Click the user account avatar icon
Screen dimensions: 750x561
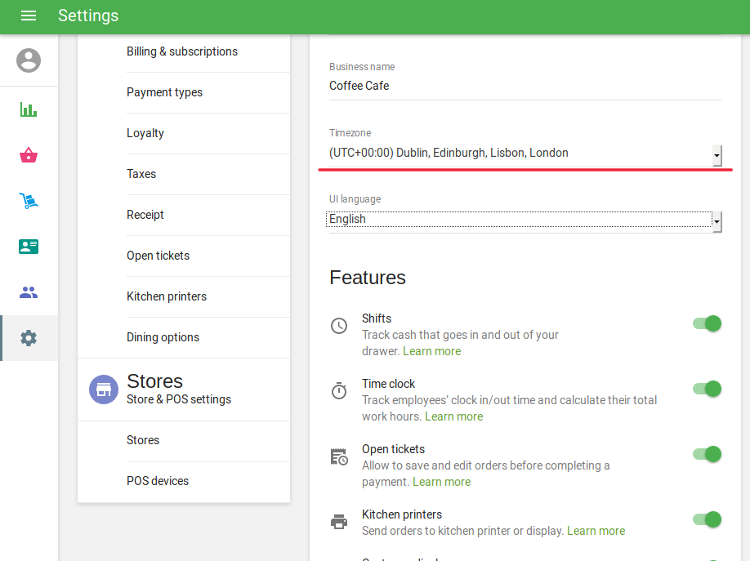point(29,60)
